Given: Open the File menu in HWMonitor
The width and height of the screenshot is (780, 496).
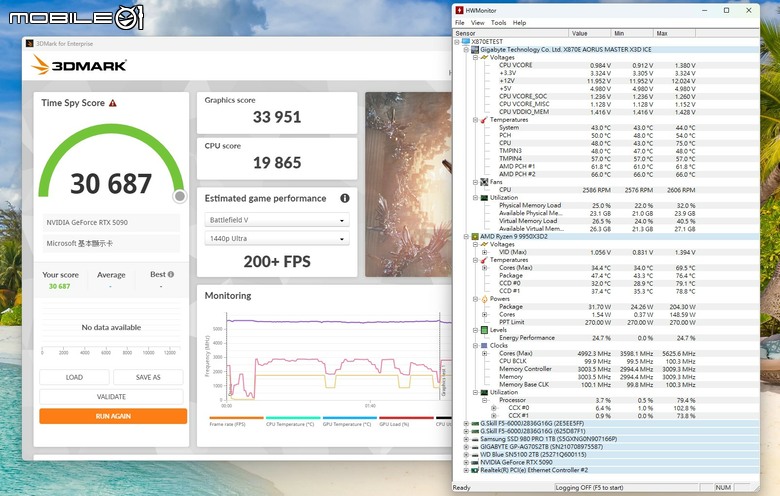Looking at the screenshot, I should pyautogui.click(x=459, y=23).
